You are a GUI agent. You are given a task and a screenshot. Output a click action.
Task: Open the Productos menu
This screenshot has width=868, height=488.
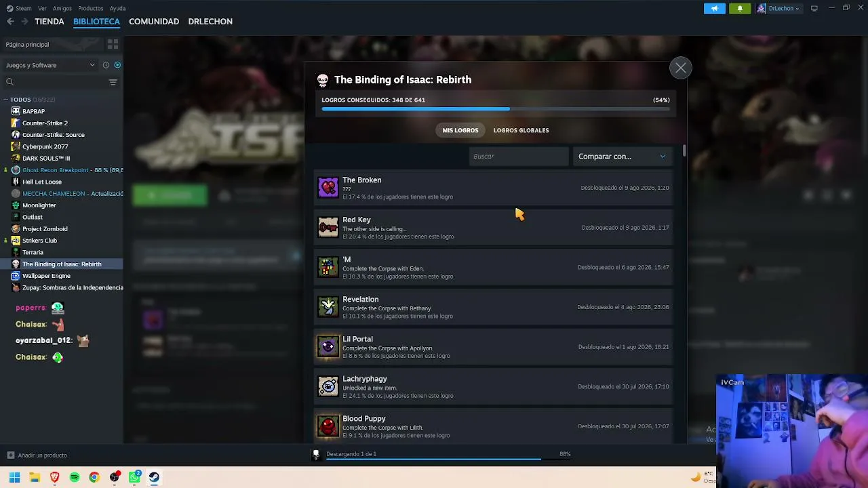[x=91, y=9]
